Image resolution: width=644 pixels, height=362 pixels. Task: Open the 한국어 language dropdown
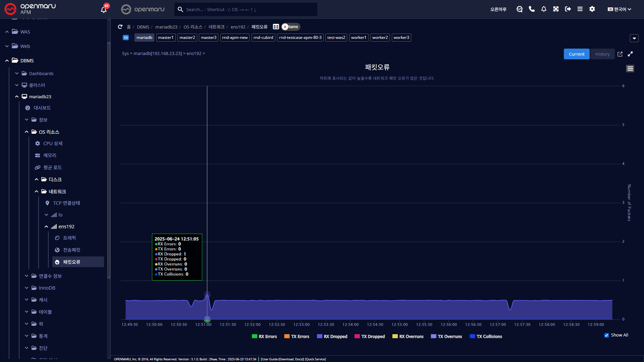click(619, 9)
